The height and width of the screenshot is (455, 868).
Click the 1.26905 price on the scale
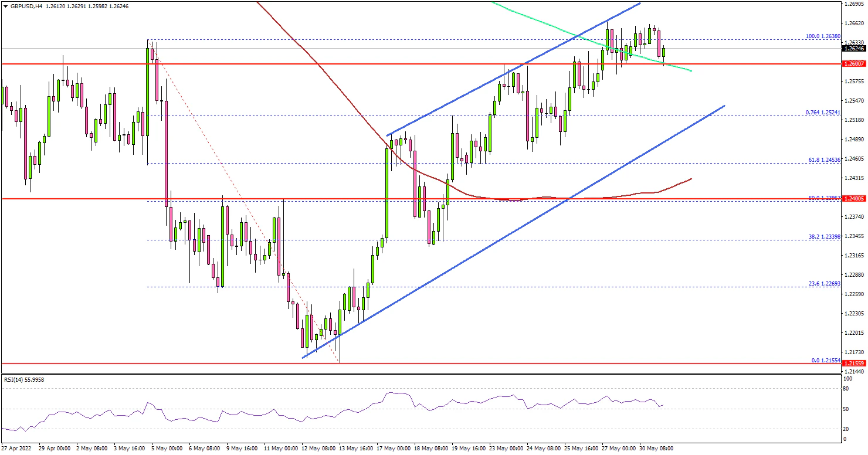tap(855, 4)
